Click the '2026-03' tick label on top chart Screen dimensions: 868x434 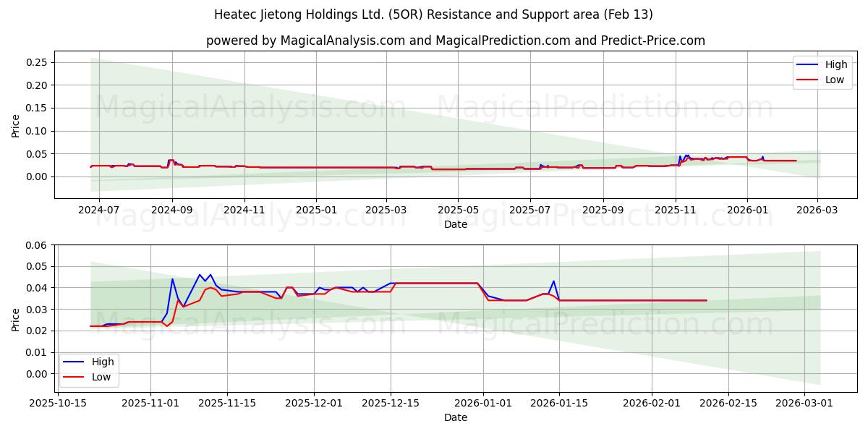[817, 210]
